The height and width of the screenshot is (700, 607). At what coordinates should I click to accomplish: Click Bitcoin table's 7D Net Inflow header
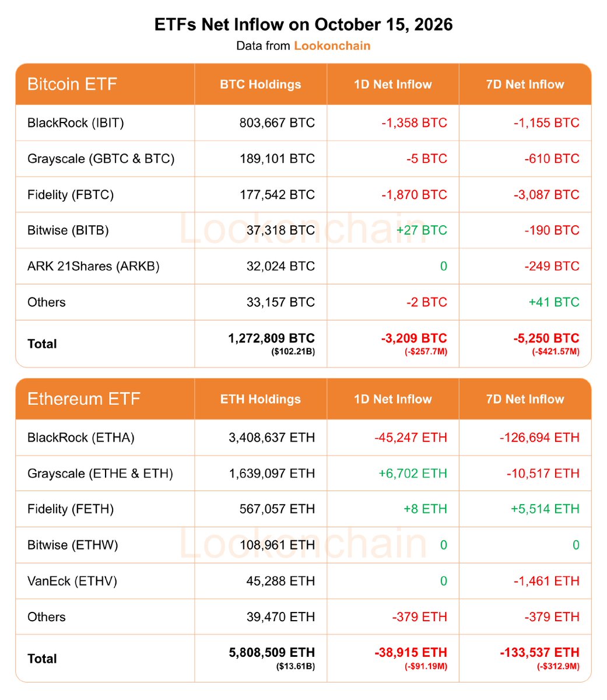point(525,84)
